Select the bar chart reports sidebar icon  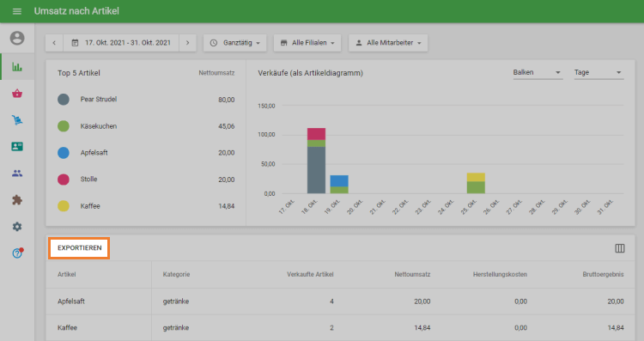coord(17,66)
